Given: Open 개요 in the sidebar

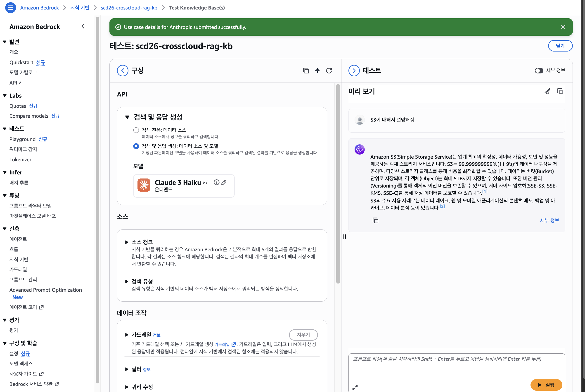Looking at the screenshot, I should 14,52.
